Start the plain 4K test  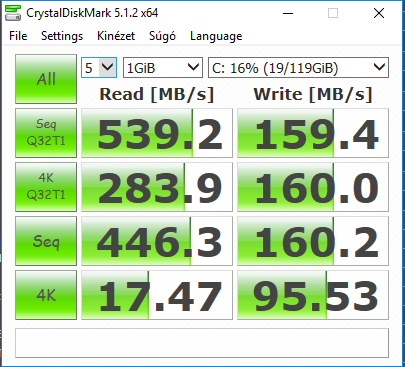pyautogui.click(x=46, y=295)
